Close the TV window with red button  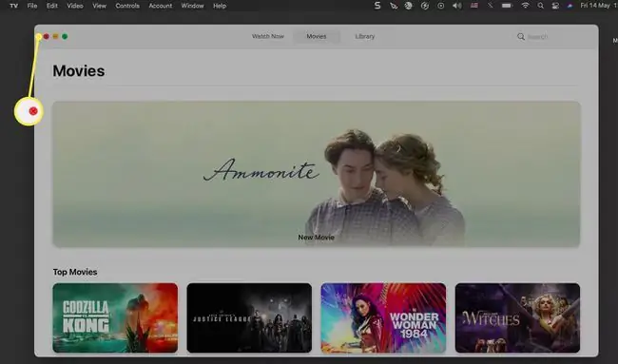coord(47,36)
